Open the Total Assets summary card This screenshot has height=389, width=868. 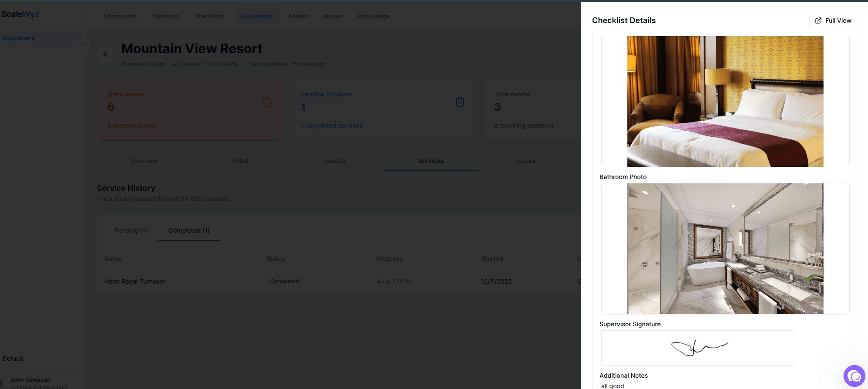(x=532, y=110)
